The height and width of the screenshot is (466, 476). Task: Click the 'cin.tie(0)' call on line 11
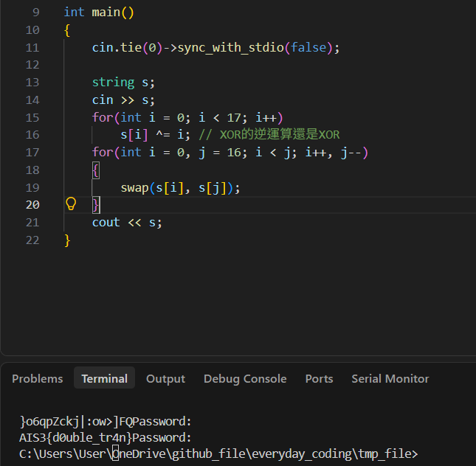click(128, 48)
